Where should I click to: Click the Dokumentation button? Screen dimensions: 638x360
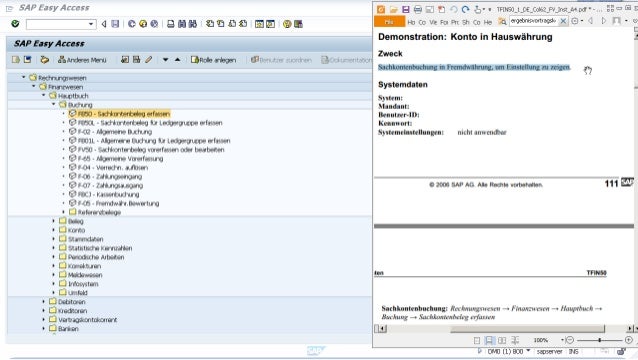point(346,60)
